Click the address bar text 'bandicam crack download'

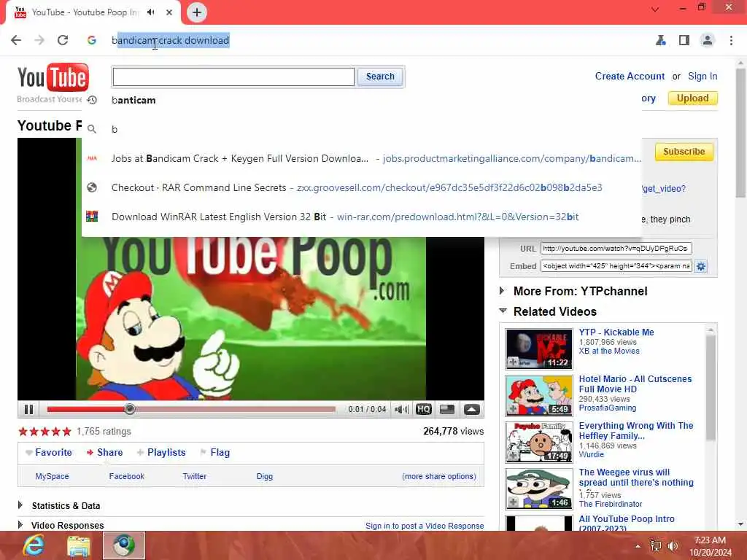171,41
